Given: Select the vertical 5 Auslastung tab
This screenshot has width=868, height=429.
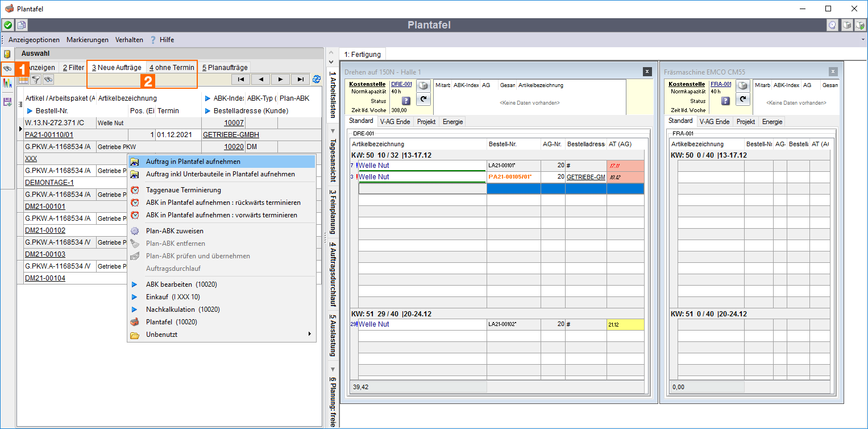Looking at the screenshot, I should pos(333,336).
